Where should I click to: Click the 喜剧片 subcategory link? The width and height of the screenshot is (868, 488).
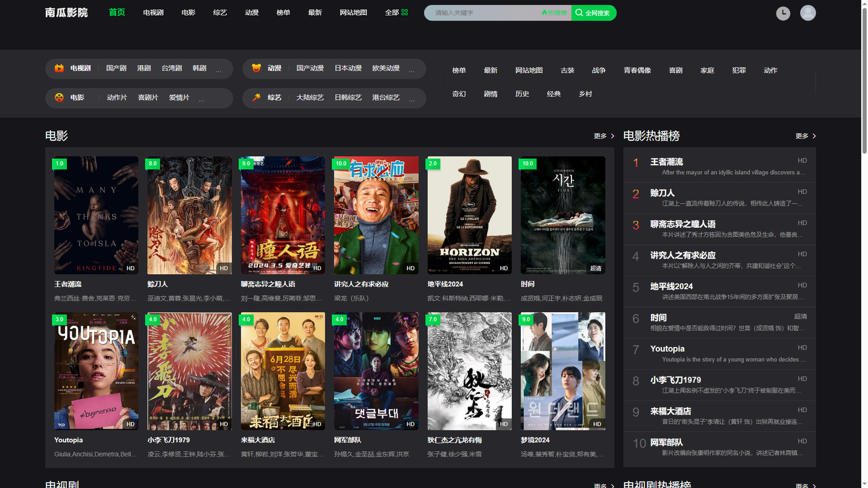tap(148, 97)
